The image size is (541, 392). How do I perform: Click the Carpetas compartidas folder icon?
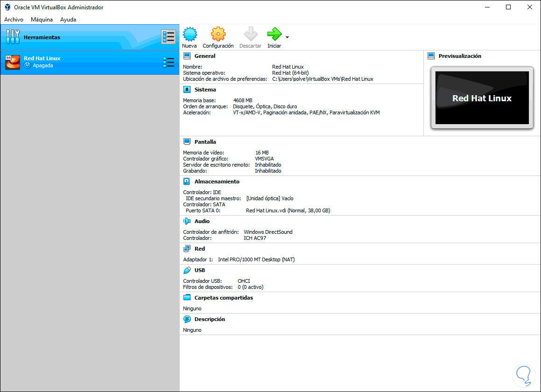[x=187, y=298]
